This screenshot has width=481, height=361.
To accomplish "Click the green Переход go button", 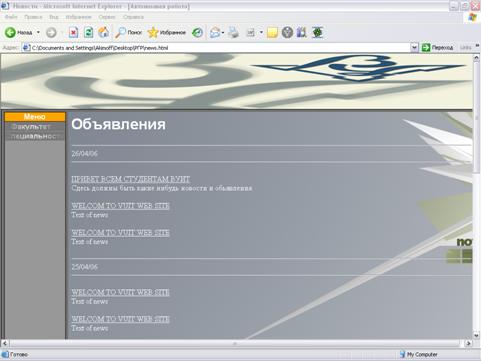I will [x=437, y=48].
